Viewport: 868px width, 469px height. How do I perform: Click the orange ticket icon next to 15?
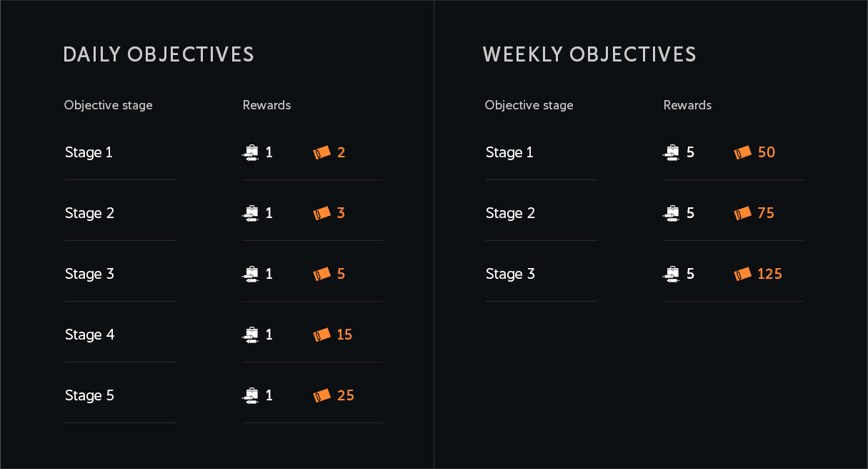point(321,335)
